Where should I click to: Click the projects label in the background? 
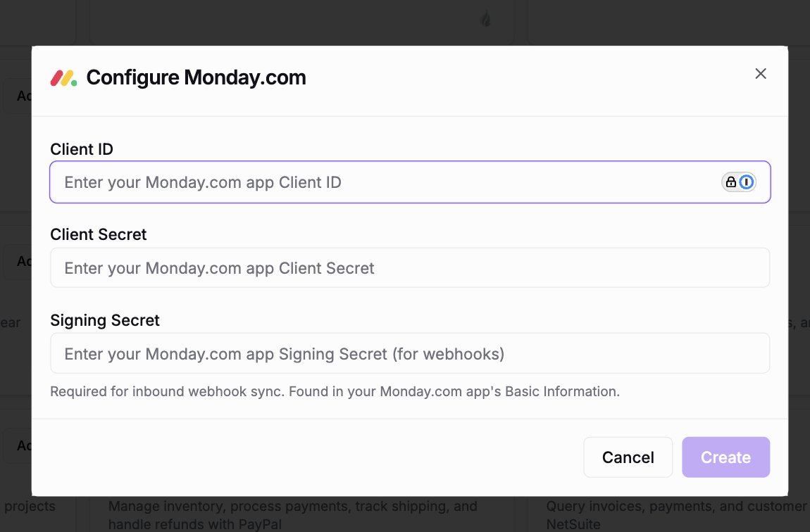click(x=31, y=506)
